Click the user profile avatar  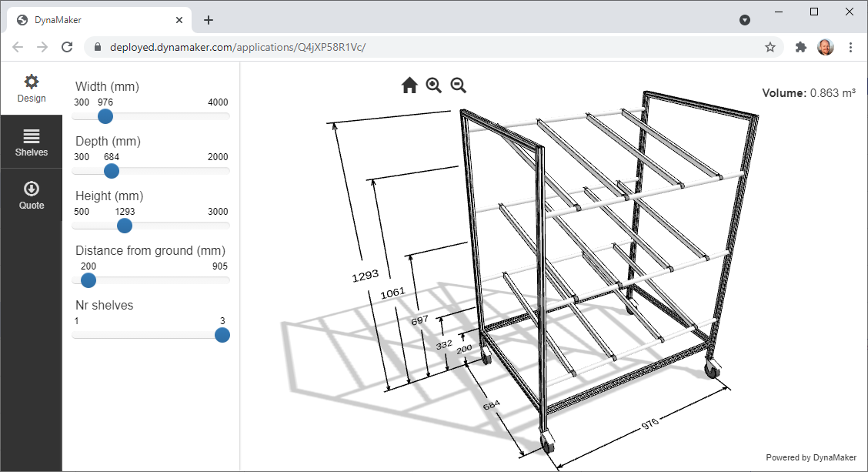click(x=826, y=47)
